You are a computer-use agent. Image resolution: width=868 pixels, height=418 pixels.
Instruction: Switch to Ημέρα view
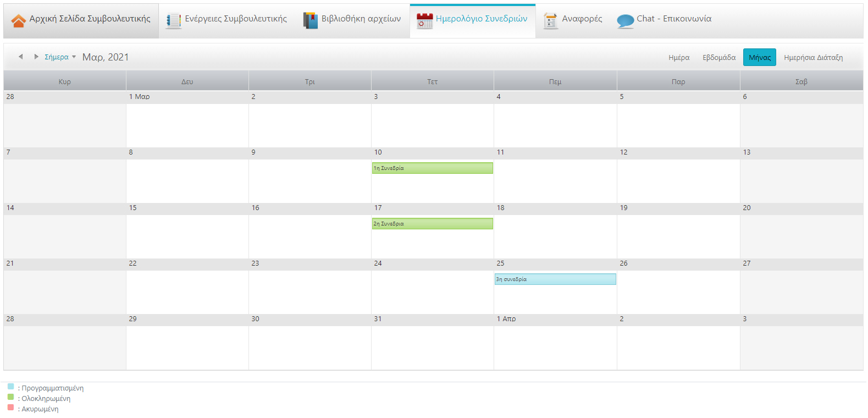679,57
